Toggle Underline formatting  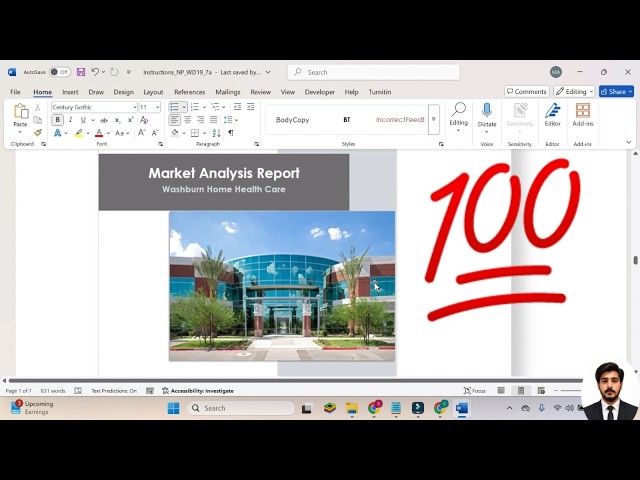click(83, 120)
